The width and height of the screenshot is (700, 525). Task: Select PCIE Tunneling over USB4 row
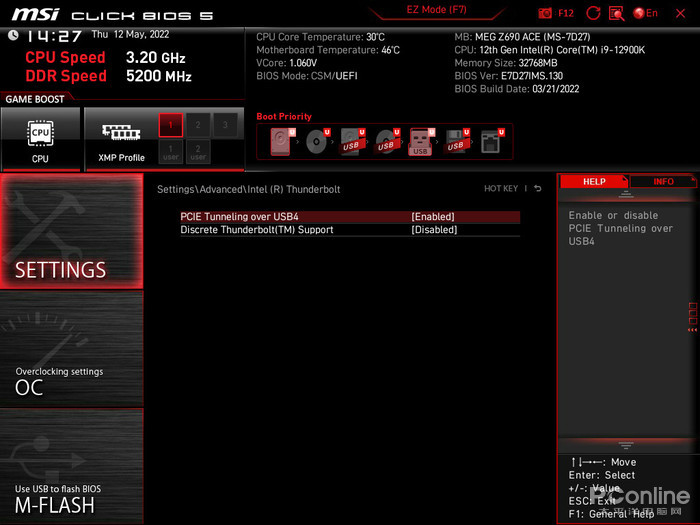point(350,217)
